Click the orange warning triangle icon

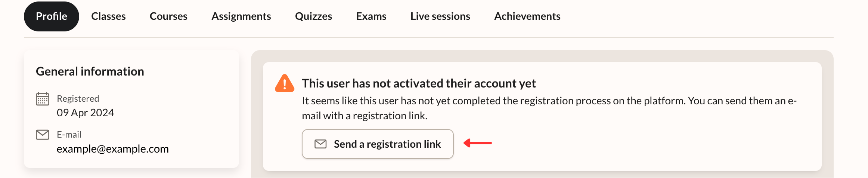pos(285,83)
